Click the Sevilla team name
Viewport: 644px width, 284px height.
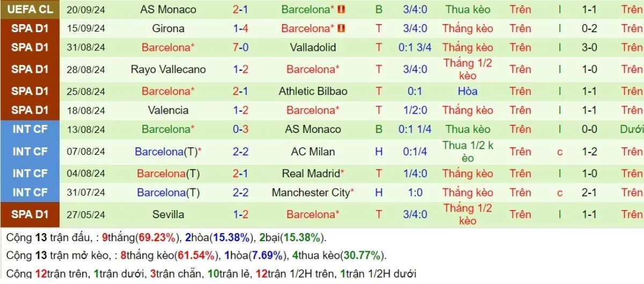click(168, 214)
